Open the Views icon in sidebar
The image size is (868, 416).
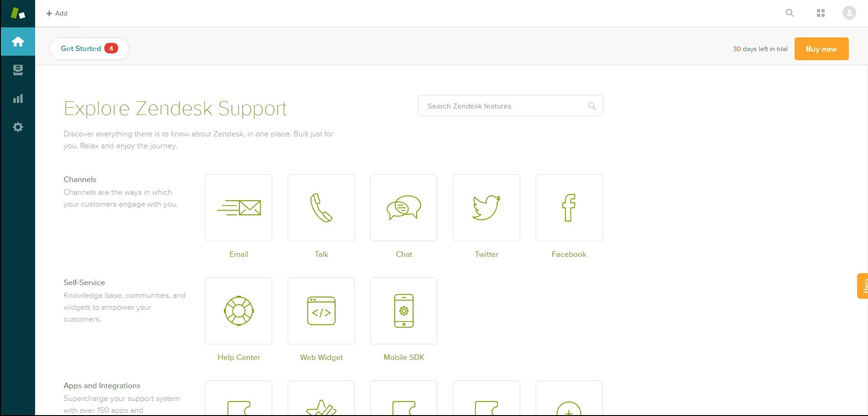coord(18,70)
